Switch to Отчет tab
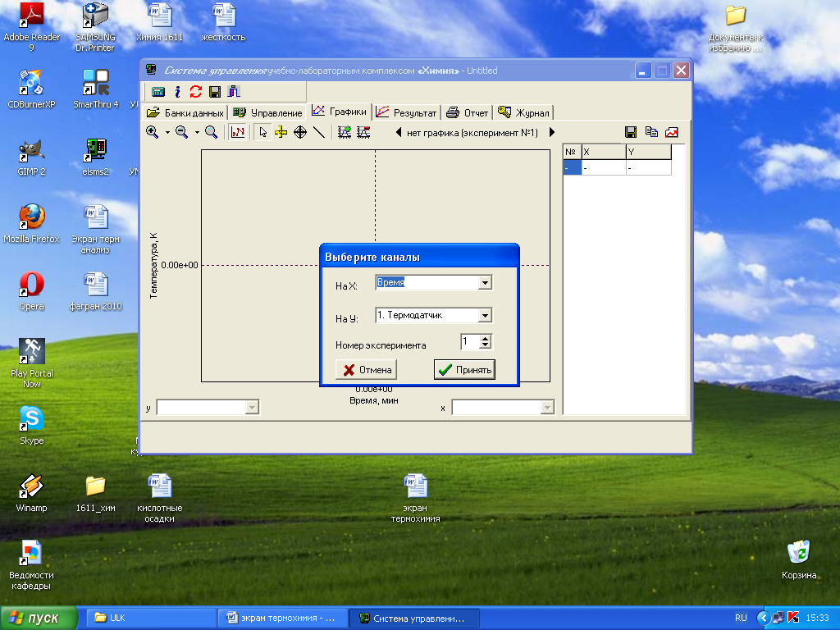Screen dimensions: 840x630 (467, 112)
